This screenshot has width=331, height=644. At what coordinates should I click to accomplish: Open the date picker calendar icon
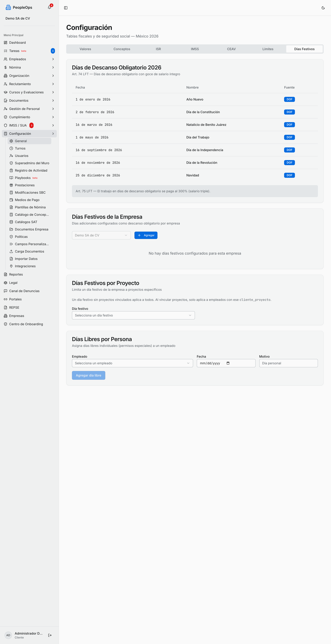click(228, 363)
